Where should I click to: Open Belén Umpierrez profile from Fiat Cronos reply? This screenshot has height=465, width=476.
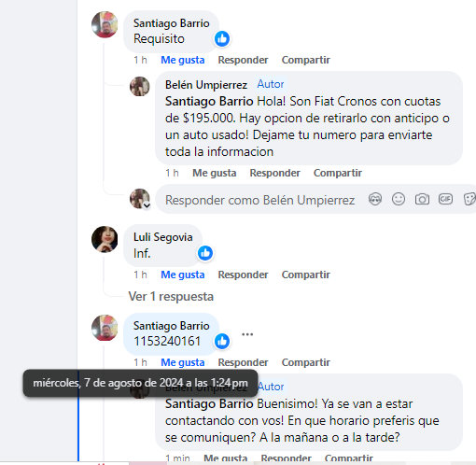pos(206,85)
